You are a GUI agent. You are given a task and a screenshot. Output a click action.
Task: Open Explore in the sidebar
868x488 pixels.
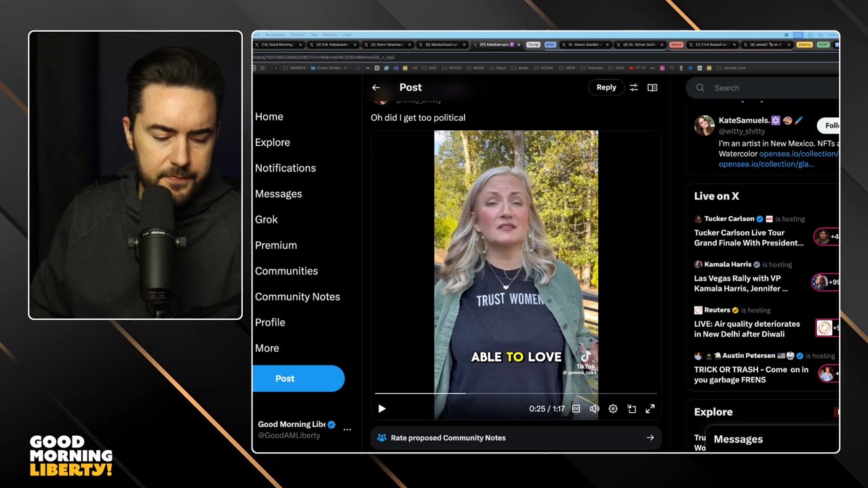(273, 142)
